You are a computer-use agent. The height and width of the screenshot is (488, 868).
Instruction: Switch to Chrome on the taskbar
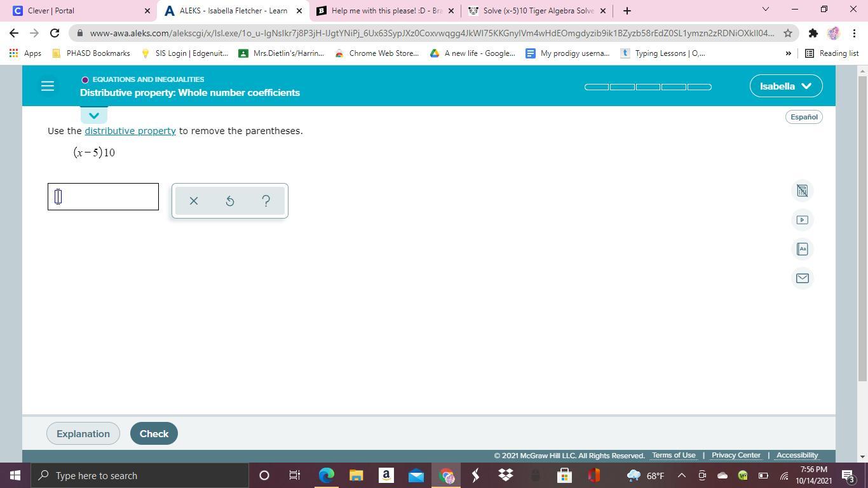(x=446, y=475)
